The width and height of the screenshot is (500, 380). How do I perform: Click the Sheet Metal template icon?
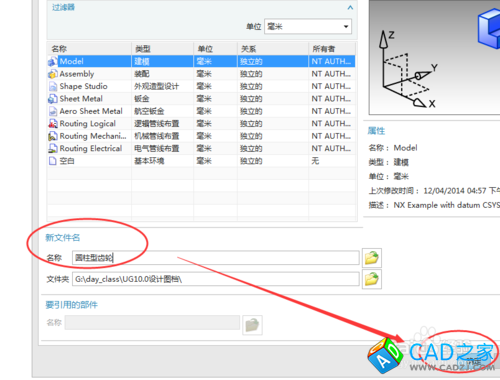pos(53,99)
